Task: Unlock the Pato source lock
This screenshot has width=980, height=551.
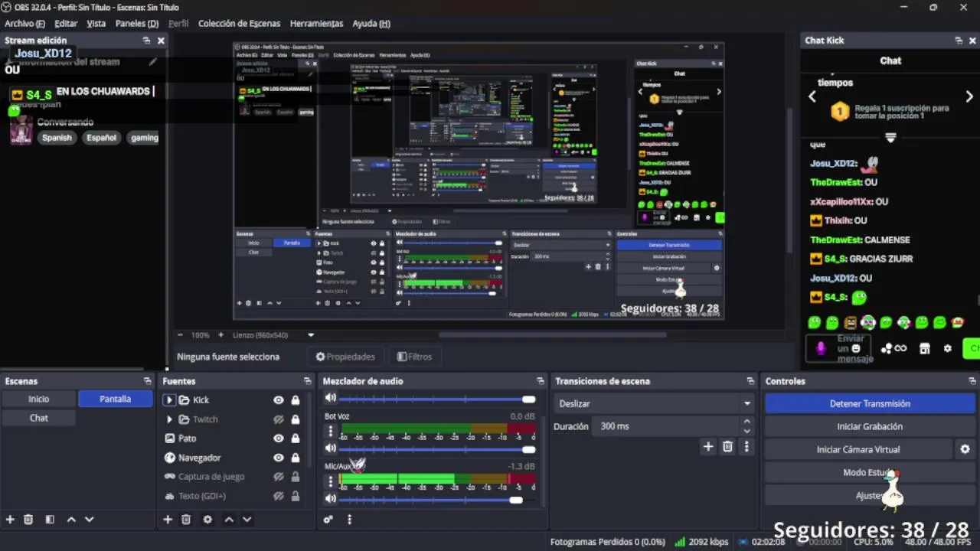Action: [296, 439]
